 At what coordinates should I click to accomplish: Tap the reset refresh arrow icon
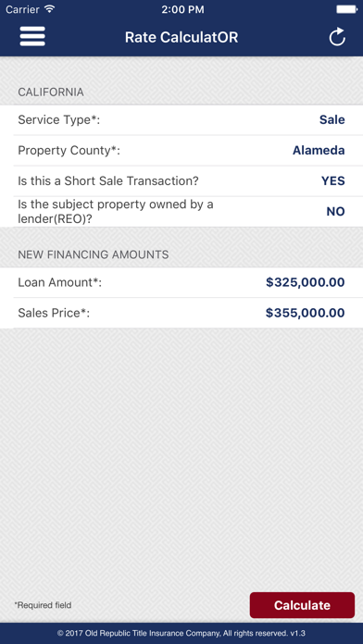tap(337, 37)
